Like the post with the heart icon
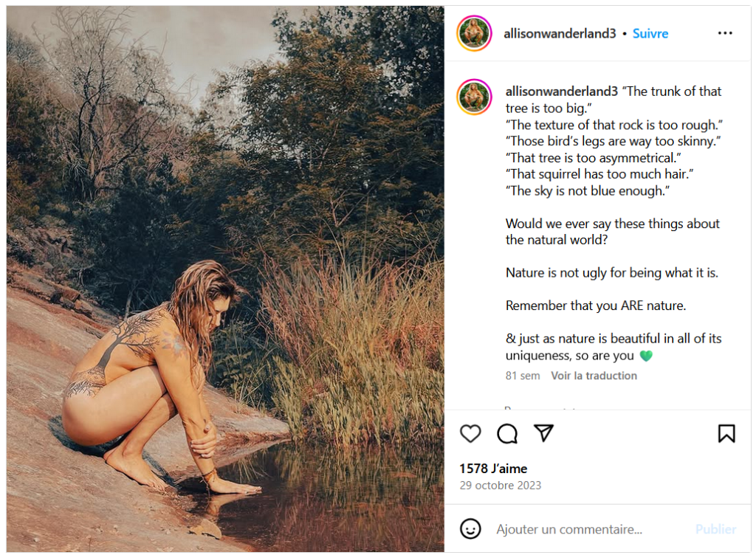This screenshot has width=756, height=555. pyautogui.click(x=470, y=434)
